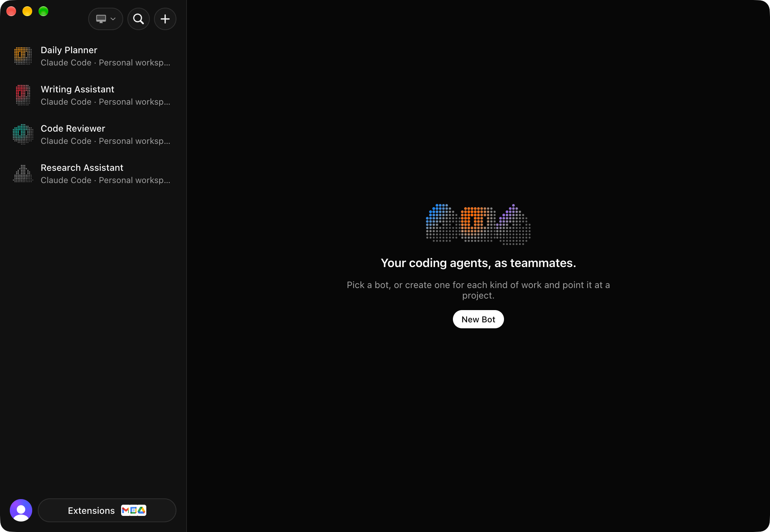Click the Gmail icon in Extensions
770x532 pixels.
coord(125,510)
